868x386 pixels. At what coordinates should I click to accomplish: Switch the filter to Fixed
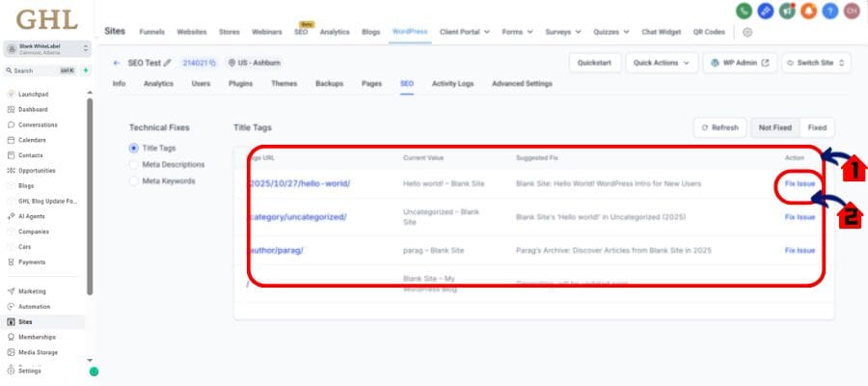tap(817, 128)
